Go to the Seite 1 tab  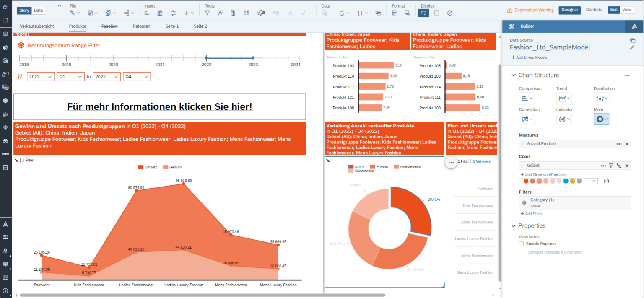click(172, 26)
